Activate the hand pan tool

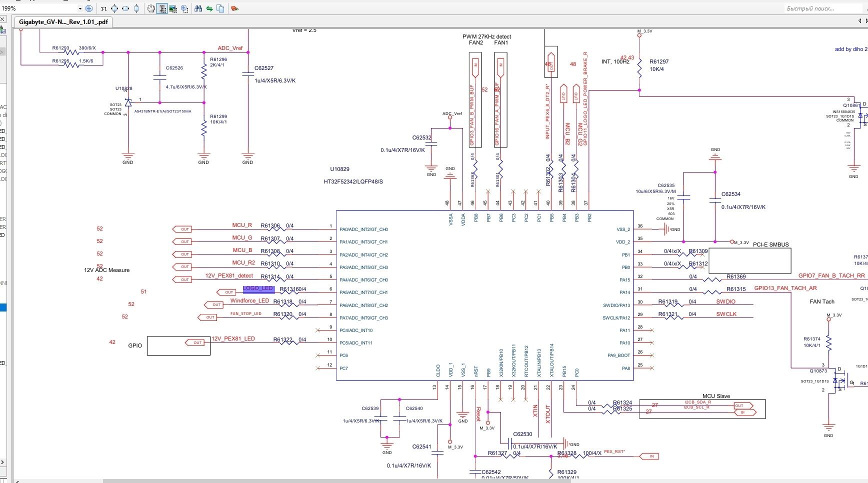pyautogui.click(x=151, y=8)
